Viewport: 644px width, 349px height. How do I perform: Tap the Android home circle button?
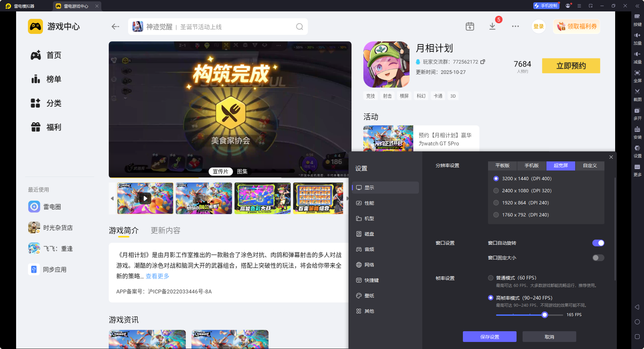(x=637, y=322)
